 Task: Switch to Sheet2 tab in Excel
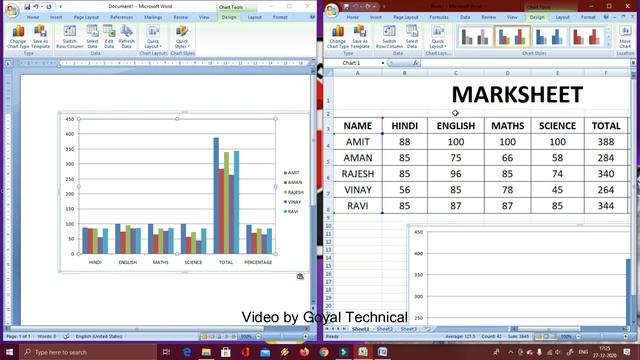384,329
